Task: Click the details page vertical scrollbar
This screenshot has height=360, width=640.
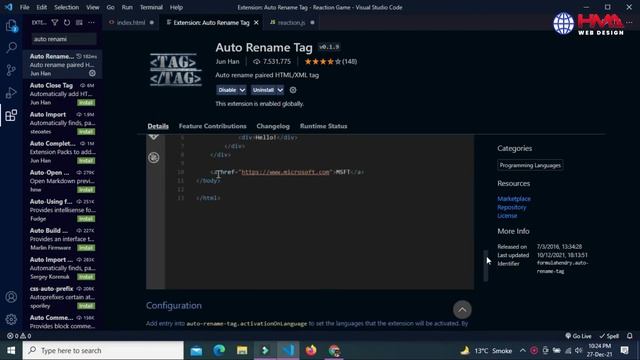Action: point(486,265)
